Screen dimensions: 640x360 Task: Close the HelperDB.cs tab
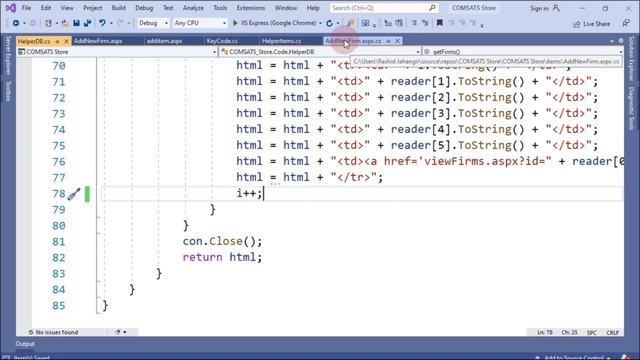pyautogui.click(x=66, y=41)
